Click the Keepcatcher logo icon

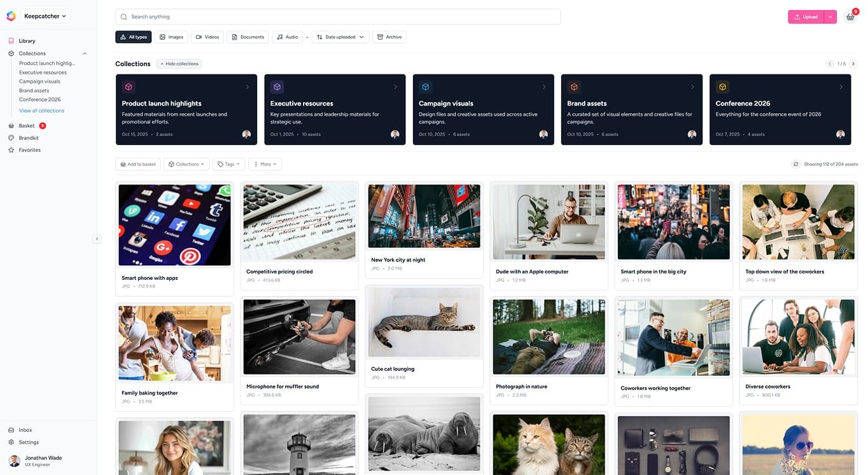(11, 16)
